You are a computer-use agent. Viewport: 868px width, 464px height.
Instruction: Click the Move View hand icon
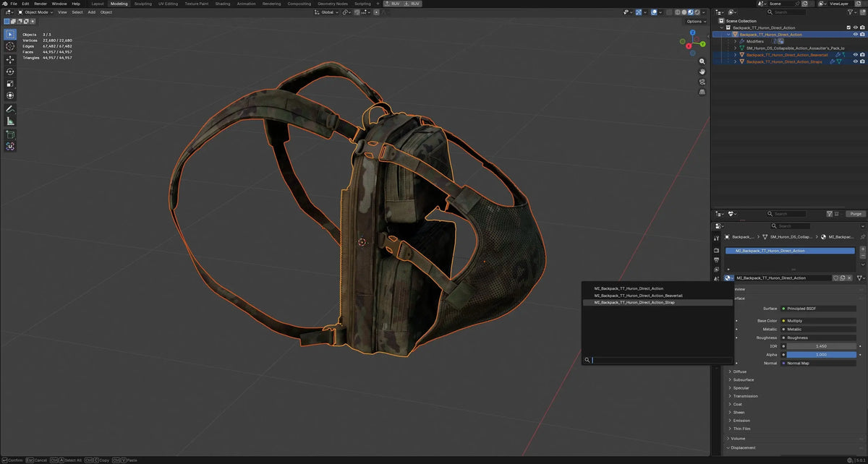[702, 72]
